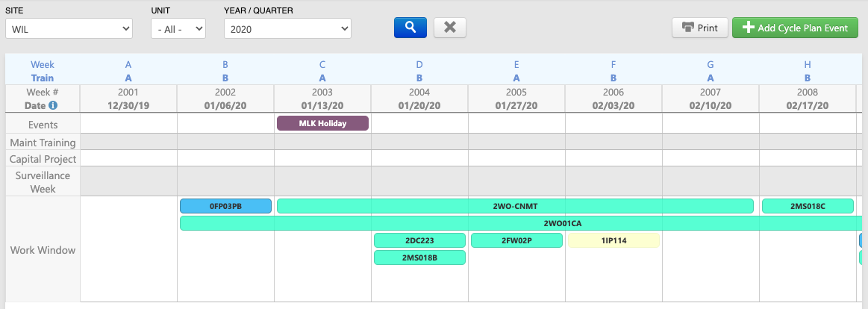Click the 2MS018B work item

coord(419,257)
